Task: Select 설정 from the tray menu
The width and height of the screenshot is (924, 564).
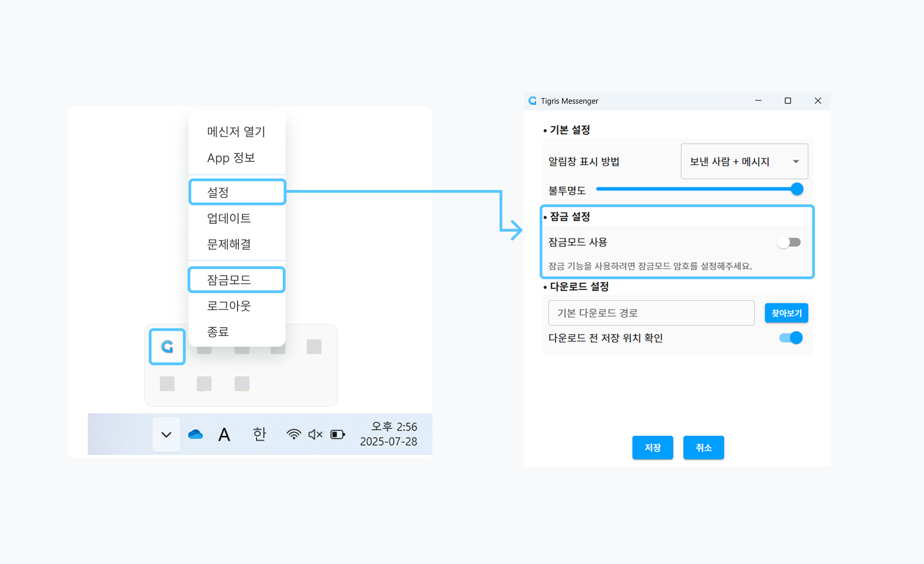Action: point(237,192)
